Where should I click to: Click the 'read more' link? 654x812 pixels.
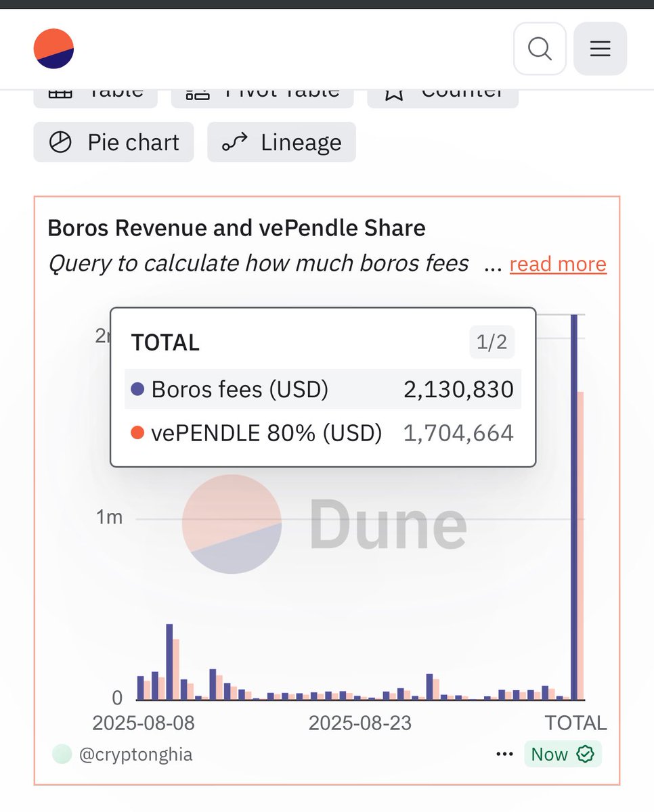tap(558, 264)
